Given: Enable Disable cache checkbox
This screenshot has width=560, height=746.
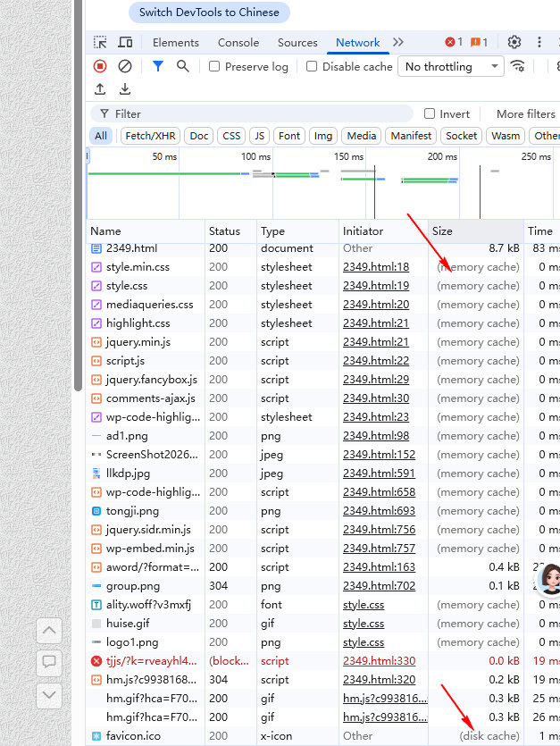Looking at the screenshot, I should click(x=312, y=66).
